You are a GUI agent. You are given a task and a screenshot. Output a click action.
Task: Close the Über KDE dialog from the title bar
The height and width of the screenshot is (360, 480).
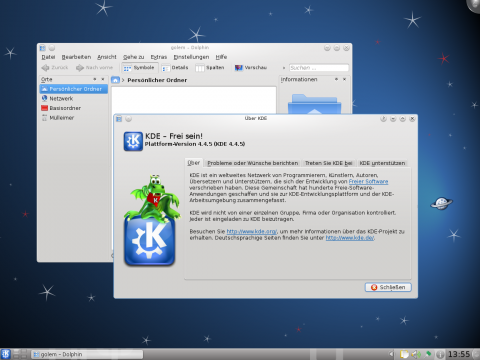click(412, 119)
